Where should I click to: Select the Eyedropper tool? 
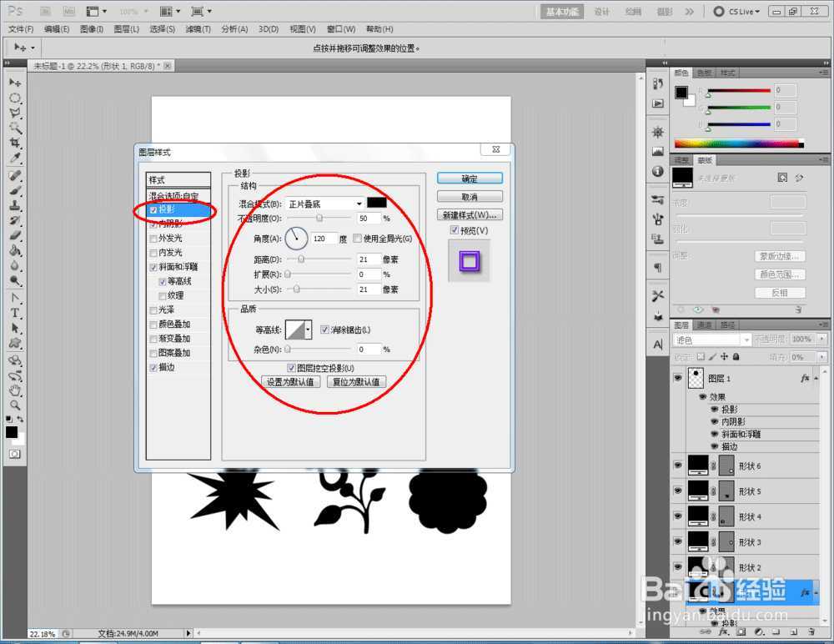click(x=15, y=158)
